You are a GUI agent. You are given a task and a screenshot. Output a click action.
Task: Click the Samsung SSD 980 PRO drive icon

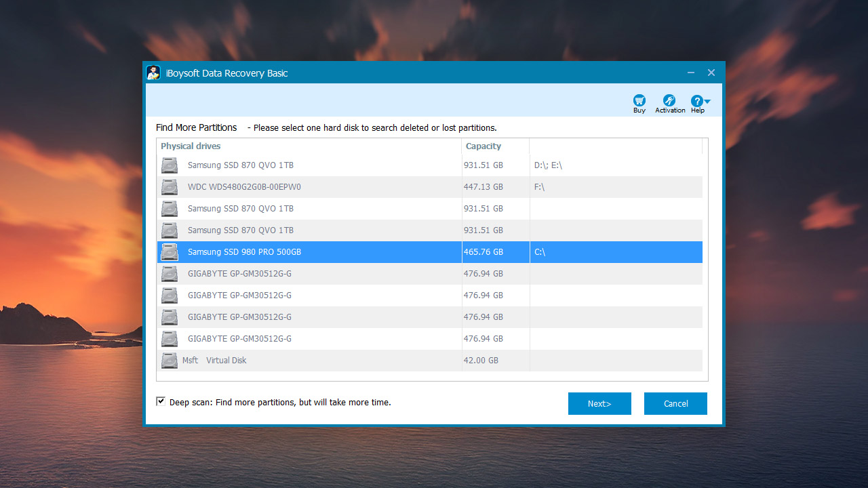[x=170, y=252]
